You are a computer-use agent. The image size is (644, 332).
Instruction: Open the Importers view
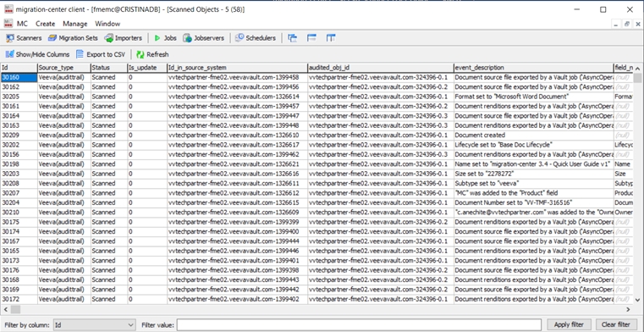pyautogui.click(x=123, y=38)
